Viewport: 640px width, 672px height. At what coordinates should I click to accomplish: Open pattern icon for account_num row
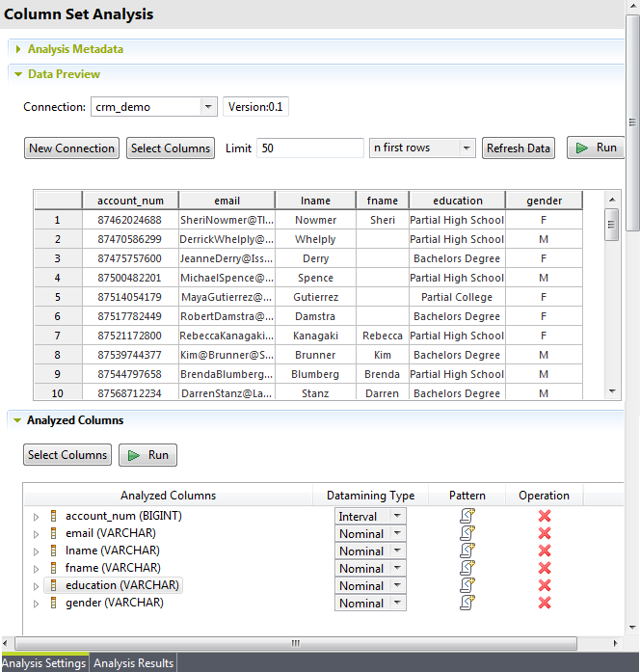[467, 517]
